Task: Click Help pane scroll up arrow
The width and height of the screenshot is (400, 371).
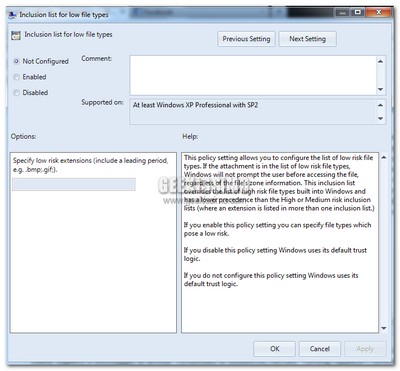Action: (x=384, y=157)
